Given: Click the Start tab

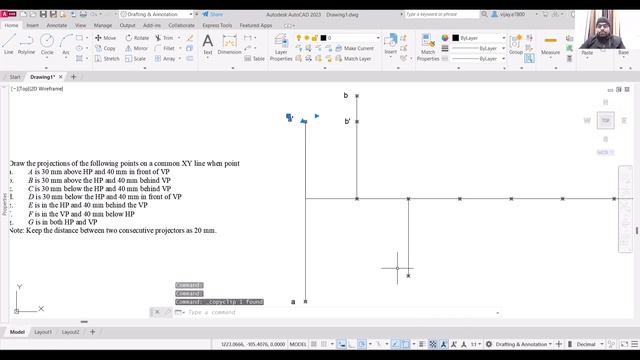Looking at the screenshot, I should [15, 77].
